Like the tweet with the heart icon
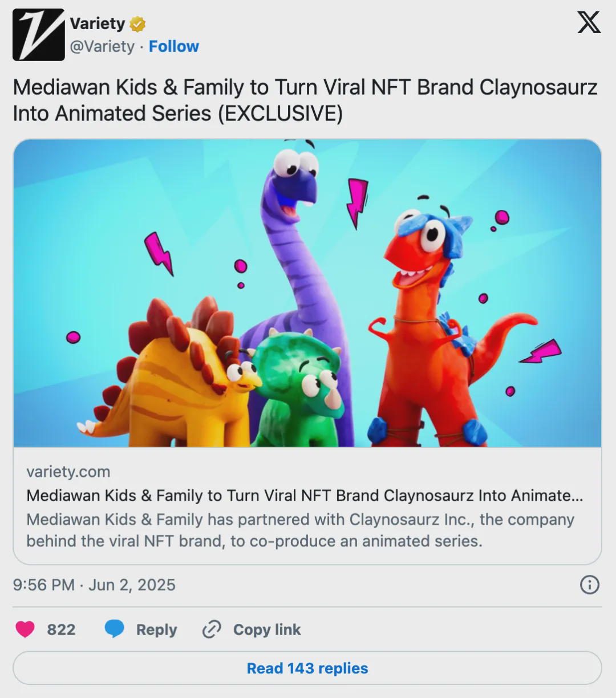616x698 pixels. pyautogui.click(x=25, y=629)
